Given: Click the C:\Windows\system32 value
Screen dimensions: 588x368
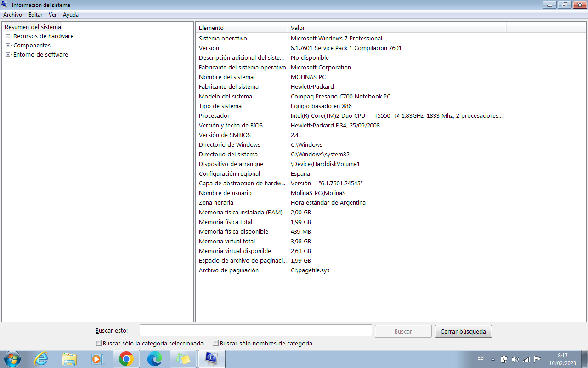Looking at the screenshot, I should (320, 154).
